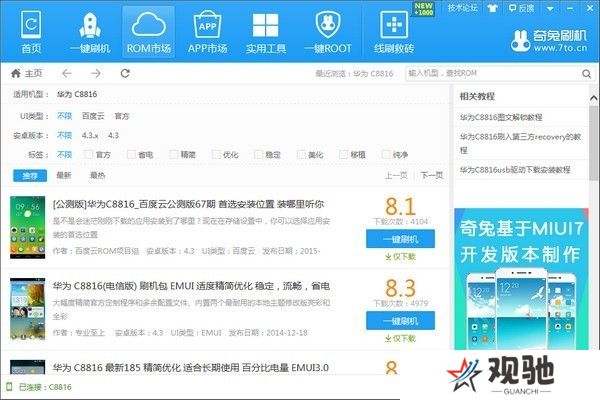
Task: Click the search magnifier icon
Action: tap(586, 73)
